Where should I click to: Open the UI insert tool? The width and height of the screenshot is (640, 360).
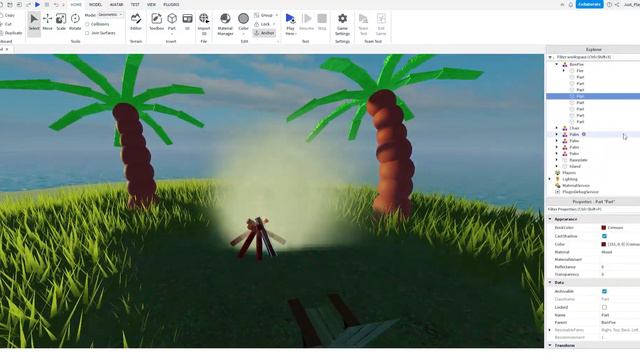pyautogui.click(x=187, y=22)
